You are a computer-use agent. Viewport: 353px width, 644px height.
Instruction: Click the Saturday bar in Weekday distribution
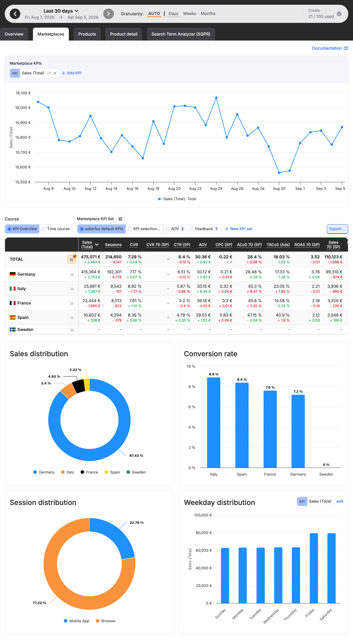click(332, 568)
